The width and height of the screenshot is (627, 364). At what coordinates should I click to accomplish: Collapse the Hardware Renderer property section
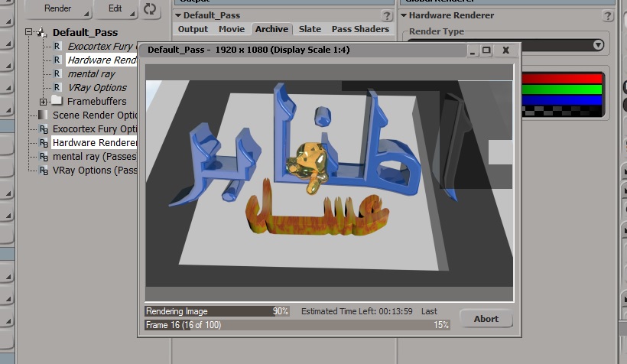404,15
